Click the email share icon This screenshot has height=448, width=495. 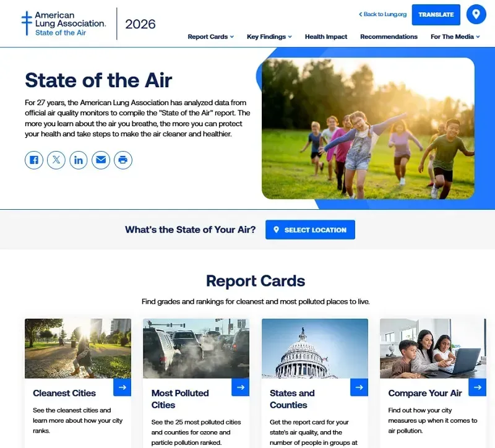click(101, 160)
